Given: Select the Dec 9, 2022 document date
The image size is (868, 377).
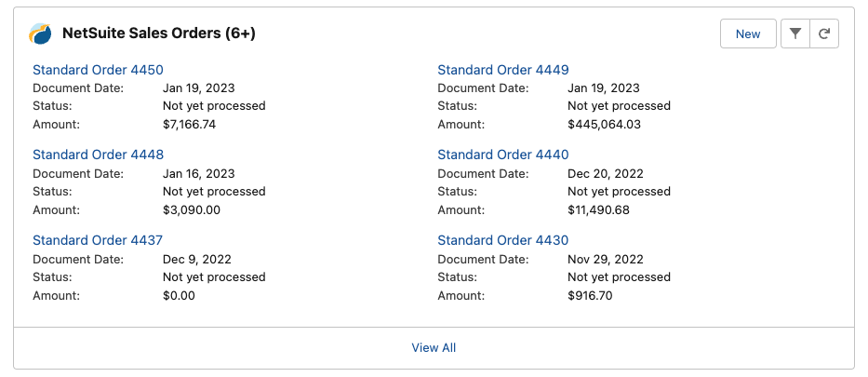Looking at the screenshot, I should tap(197, 259).
